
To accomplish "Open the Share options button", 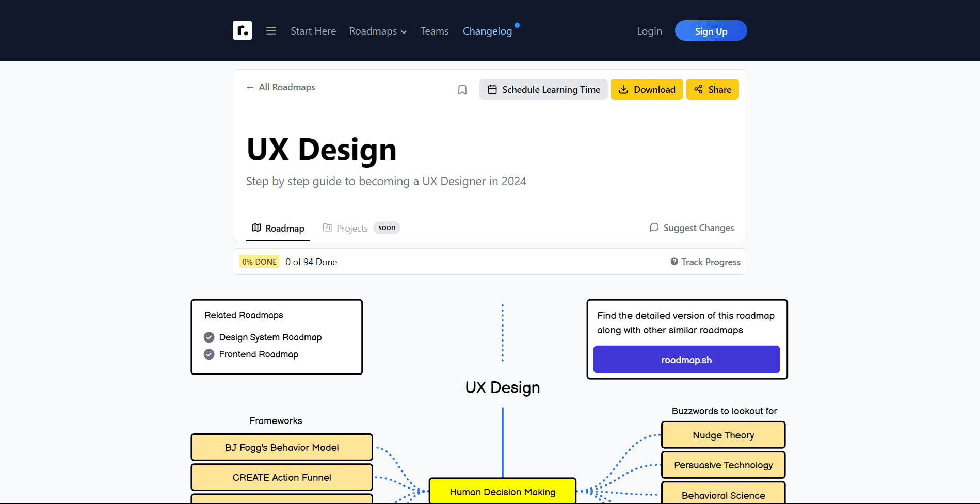I will coord(712,89).
